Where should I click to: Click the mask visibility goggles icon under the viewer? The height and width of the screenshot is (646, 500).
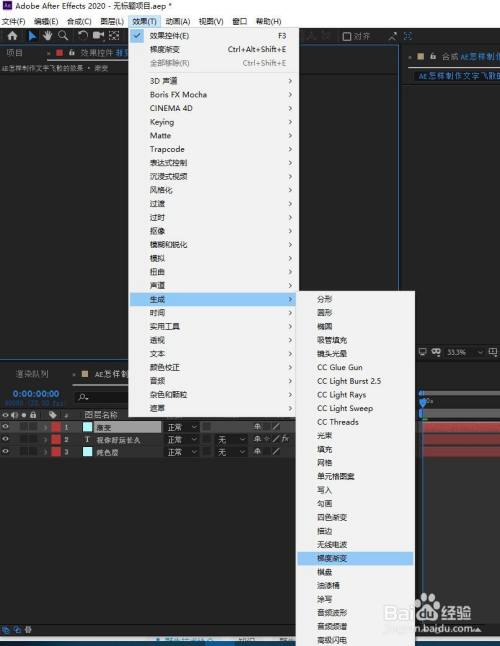click(436, 352)
